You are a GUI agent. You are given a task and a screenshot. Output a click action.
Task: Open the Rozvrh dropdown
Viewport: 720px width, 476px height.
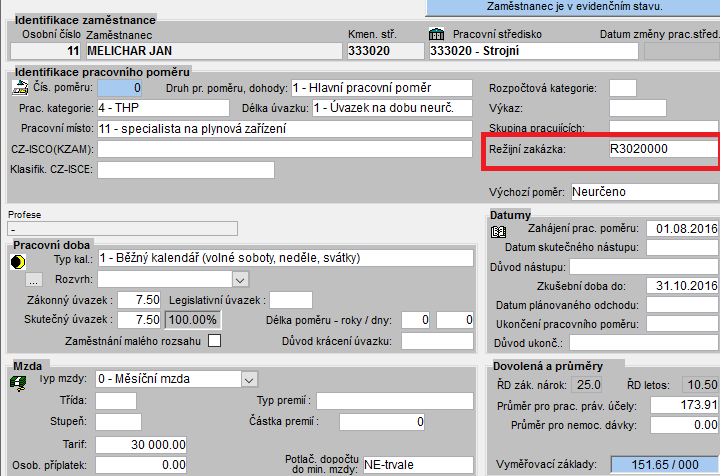click(x=240, y=280)
